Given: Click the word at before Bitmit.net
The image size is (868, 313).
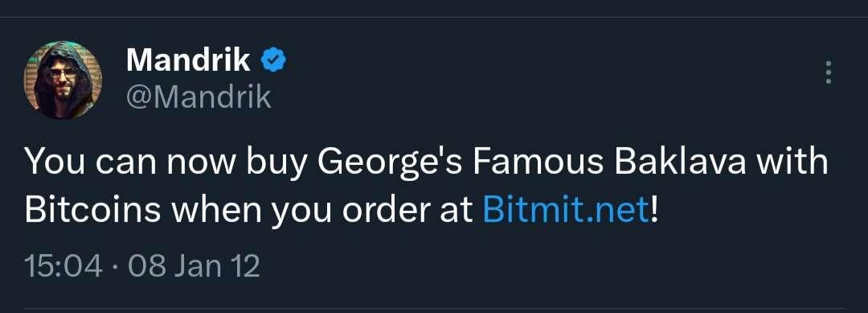Looking at the screenshot, I should point(457,211).
